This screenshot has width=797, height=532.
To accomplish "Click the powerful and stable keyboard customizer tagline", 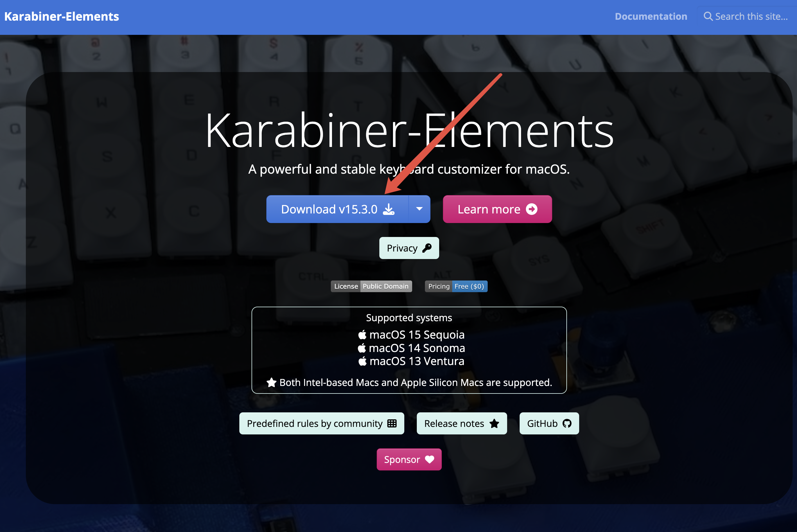I will (x=409, y=169).
